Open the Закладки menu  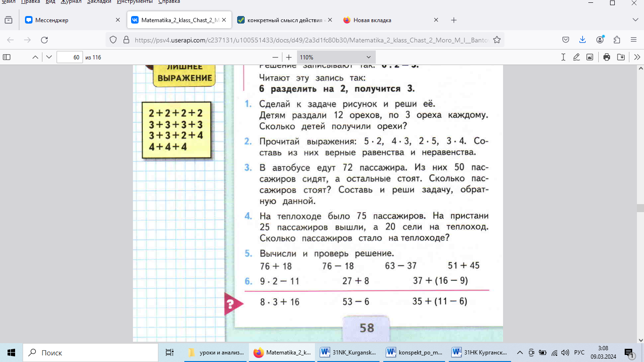[x=99, y=2]
